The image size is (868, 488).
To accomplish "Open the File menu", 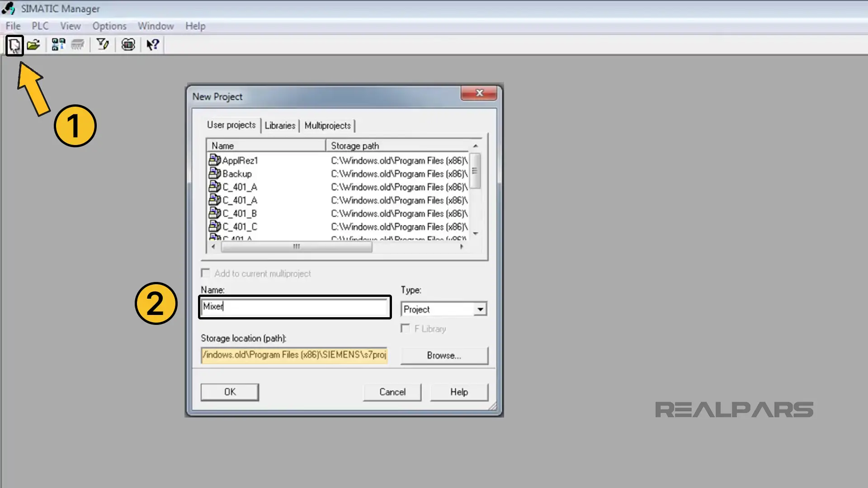I will click(13, 26).
